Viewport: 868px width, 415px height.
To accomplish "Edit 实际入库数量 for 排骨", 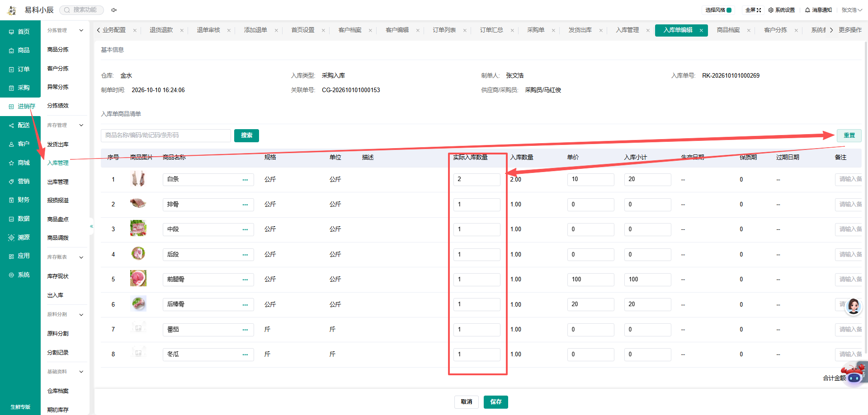I will point(477,205).
